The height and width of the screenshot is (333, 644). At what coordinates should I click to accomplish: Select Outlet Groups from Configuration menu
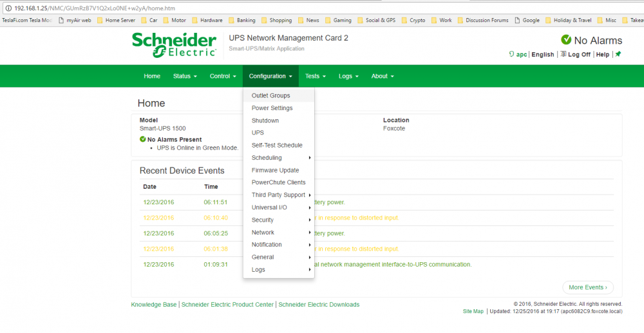279,95
